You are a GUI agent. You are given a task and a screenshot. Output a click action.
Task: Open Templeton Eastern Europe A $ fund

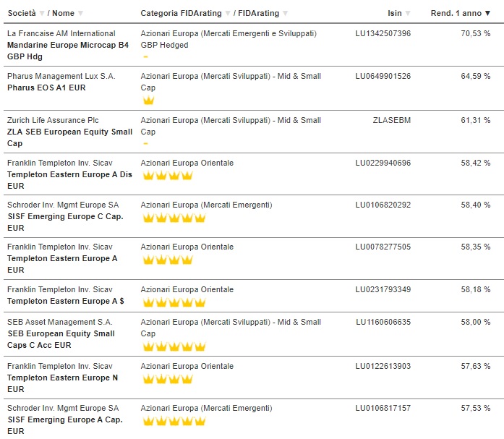(x=66, y=301)
